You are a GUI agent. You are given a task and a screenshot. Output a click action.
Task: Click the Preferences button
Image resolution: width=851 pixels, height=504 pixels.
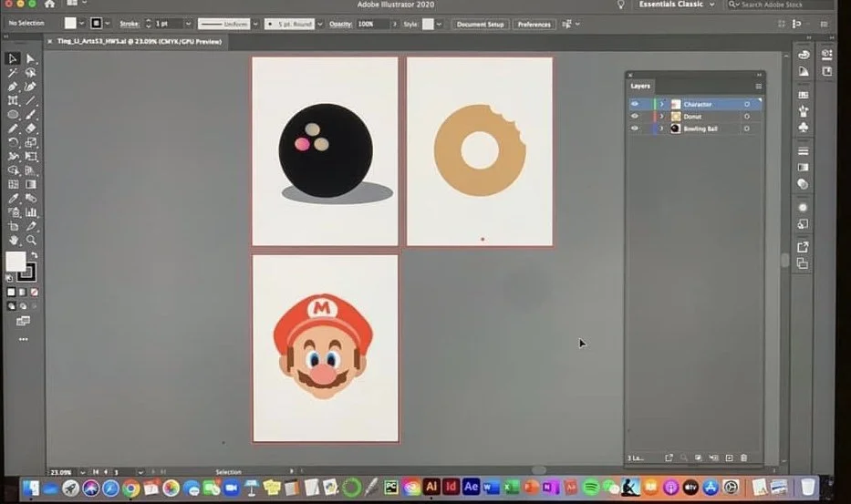[534, 25]
